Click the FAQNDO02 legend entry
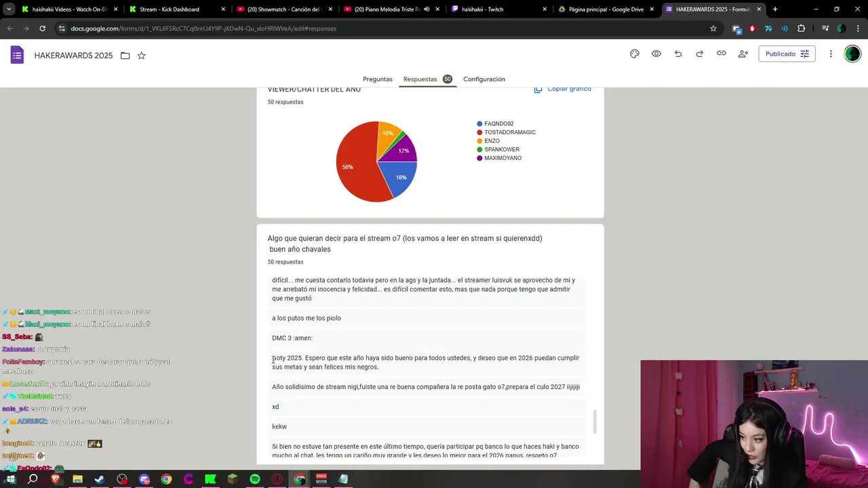This screenshot has width=868, height=488. pos(495,124)
